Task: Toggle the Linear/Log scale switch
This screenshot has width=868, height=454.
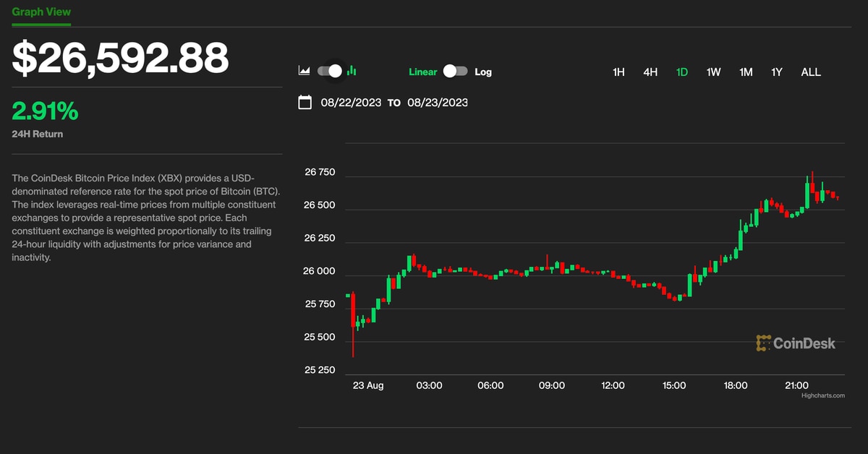Action: click(455, 71)
